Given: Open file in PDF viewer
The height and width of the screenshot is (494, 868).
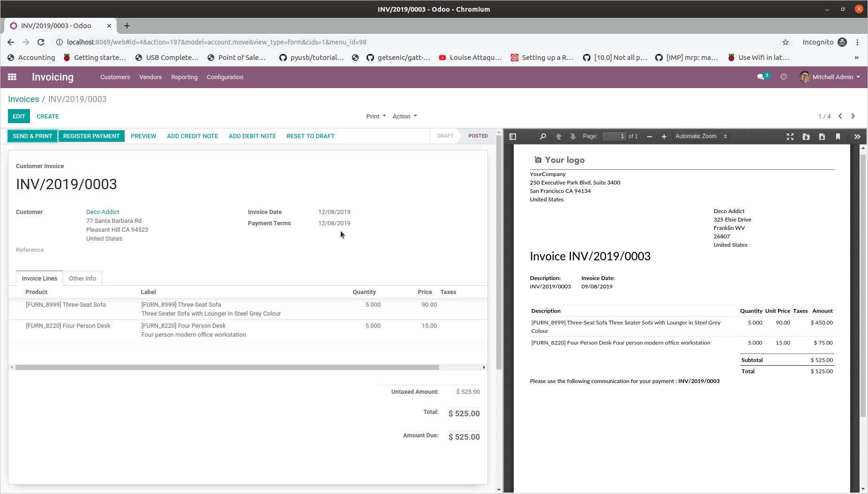Looking at the screenshot, I should 806,137.
